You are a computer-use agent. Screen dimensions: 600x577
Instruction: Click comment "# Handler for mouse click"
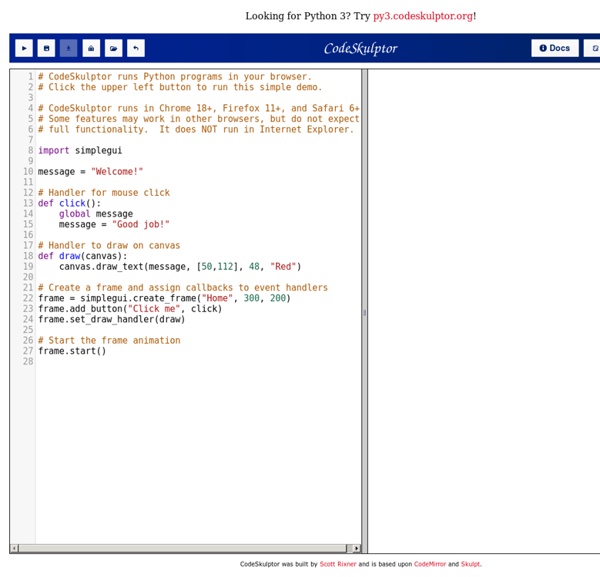click(x=104, y=192)
